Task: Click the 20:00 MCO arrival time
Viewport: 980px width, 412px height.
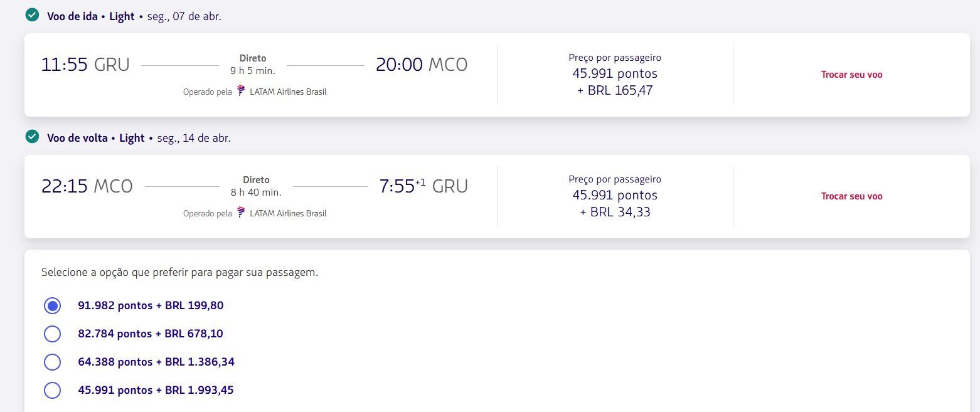Action: (x=422, y=65)
